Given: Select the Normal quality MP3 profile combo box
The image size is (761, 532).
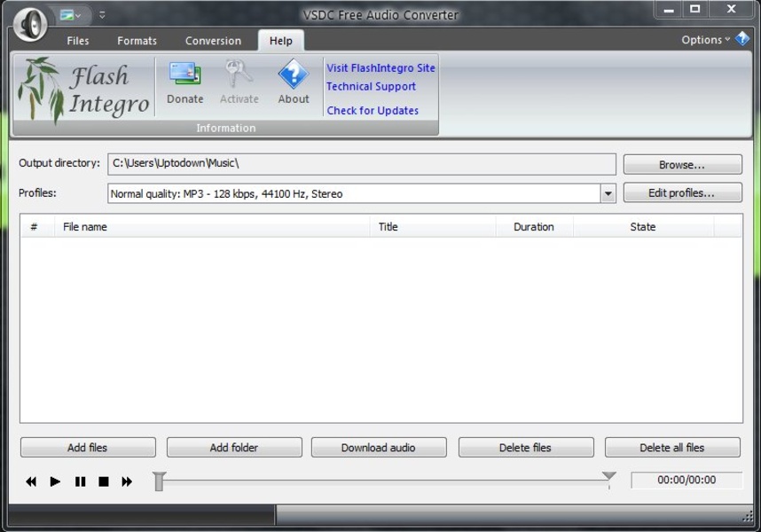Looking at the screenshot, I should pyautogui.click(x=362, y=193).
